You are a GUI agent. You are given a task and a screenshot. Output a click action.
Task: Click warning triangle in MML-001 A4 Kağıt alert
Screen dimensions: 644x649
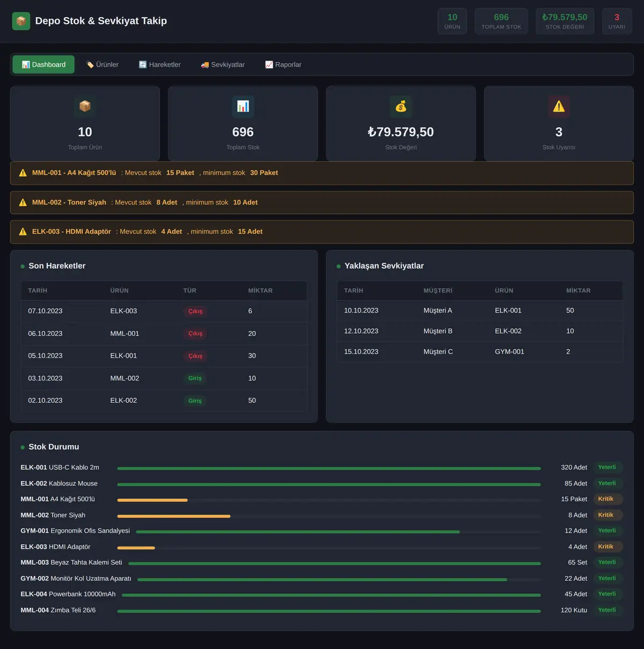pos(23,173)
